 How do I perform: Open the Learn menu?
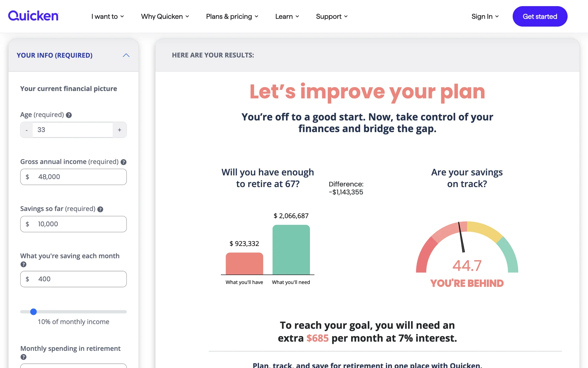coord(287,17)
